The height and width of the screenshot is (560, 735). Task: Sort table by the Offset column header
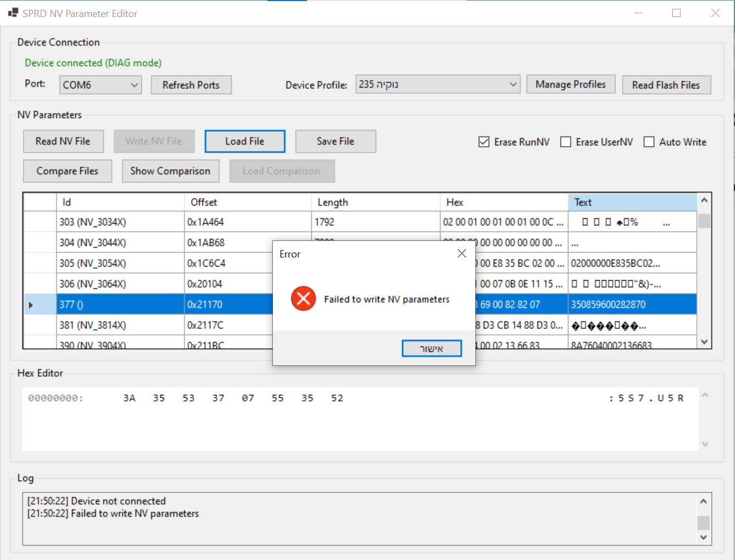247,202
